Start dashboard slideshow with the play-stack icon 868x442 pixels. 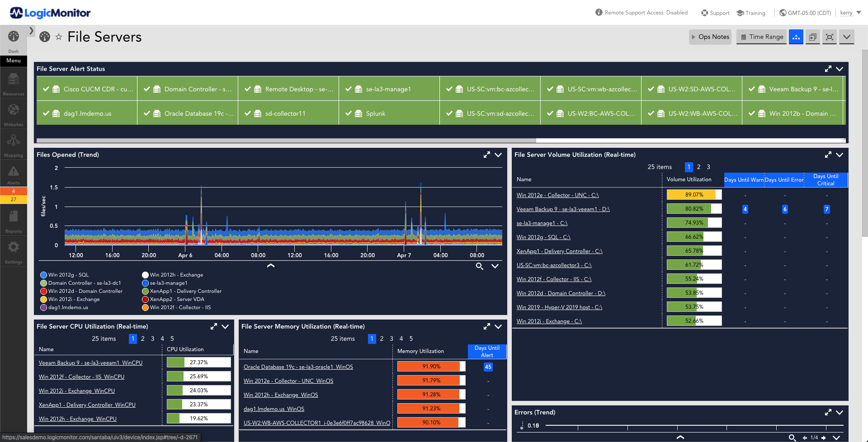pyautogui.click(x=812, y=37)
